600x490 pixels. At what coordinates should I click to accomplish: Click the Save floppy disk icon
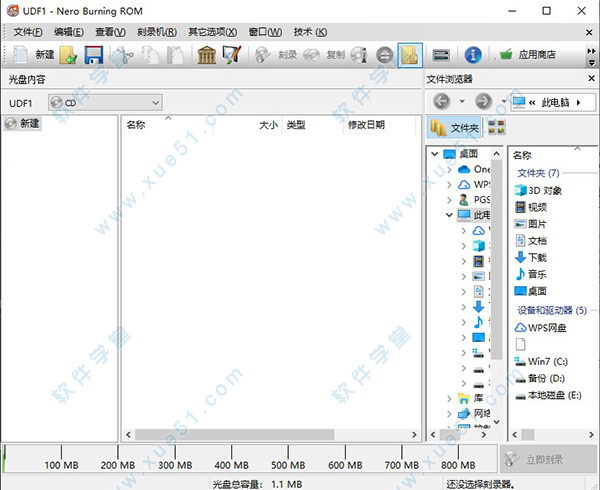pos(93,55)
